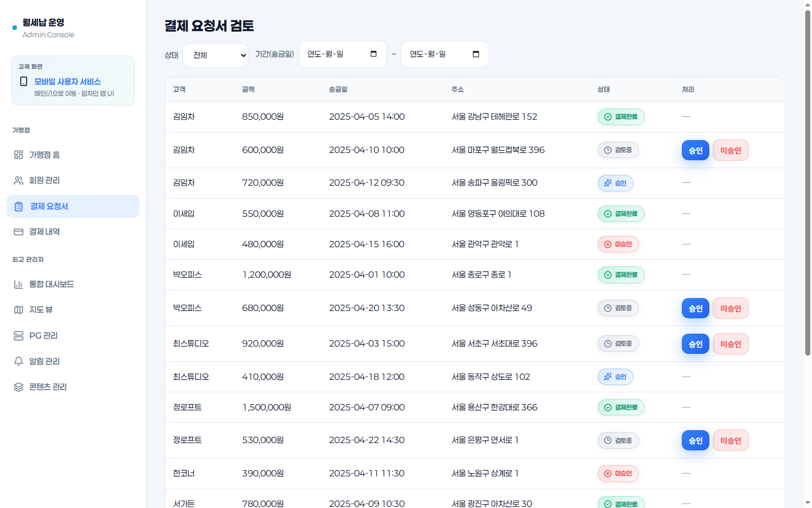The width and height of the screenshot is (812, 508).
Task: Click the 송금일 column header
Action: click(x=338, y=90)
